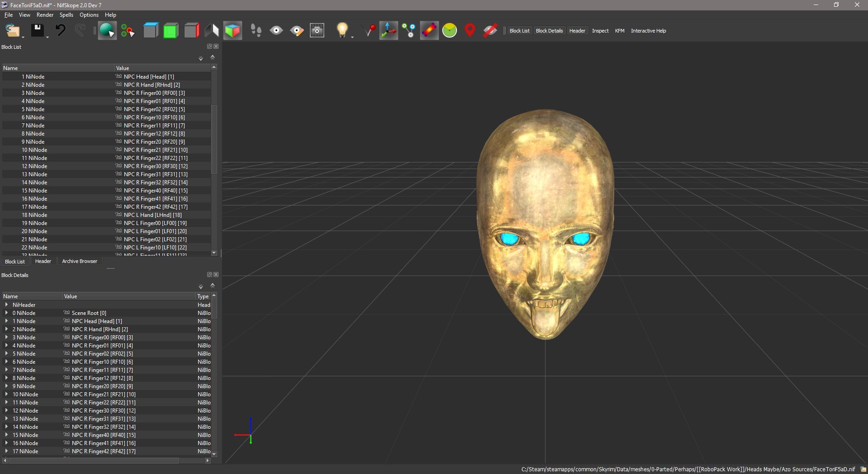The width and height of the screenshot is (868, 474).
Task: Toggle the show nodes icon
Action: 409,31
